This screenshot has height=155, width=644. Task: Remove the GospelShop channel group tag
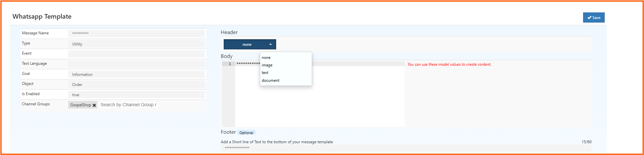tap(94, 105)
